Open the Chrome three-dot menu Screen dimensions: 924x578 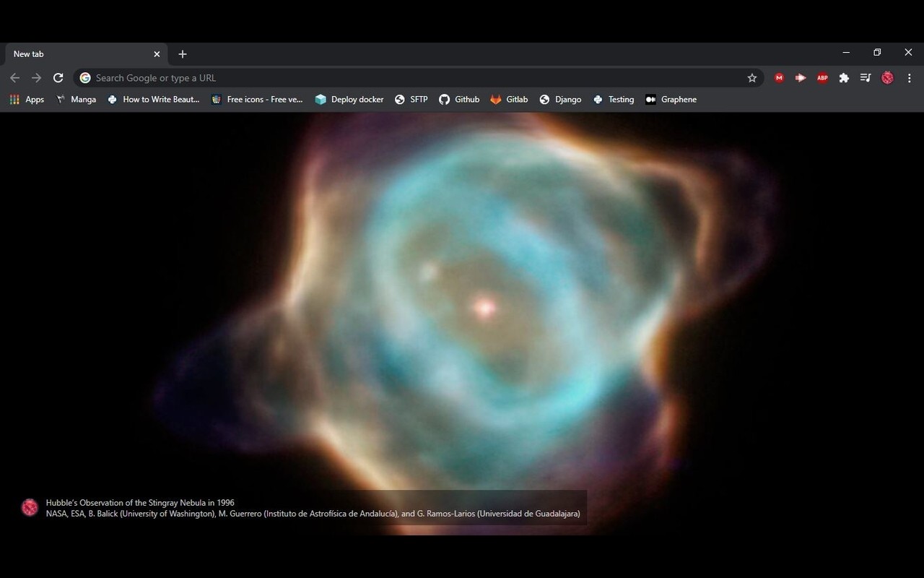pyautogui.click(x=910, y=78)
